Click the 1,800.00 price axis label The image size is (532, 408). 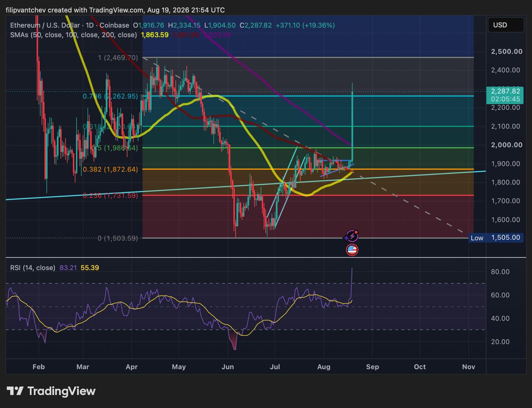point(505,182)
